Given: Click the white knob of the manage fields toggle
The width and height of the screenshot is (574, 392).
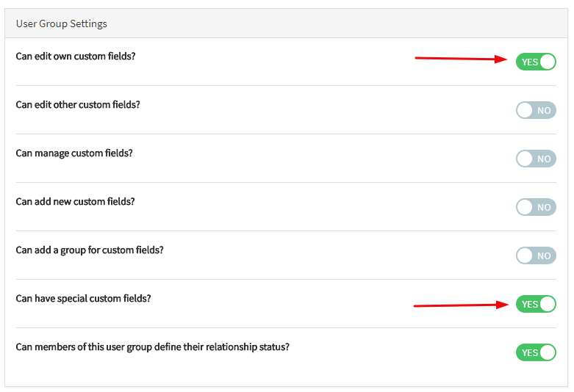Looking at the screenshot, I should coord(525,159).
